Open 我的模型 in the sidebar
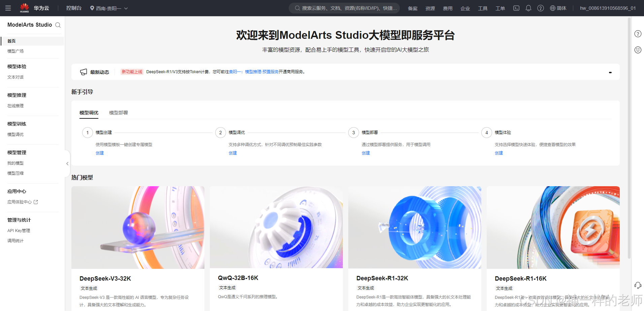Screen dimensions: 644x311 pyautogui.click(x=15, y=163)
